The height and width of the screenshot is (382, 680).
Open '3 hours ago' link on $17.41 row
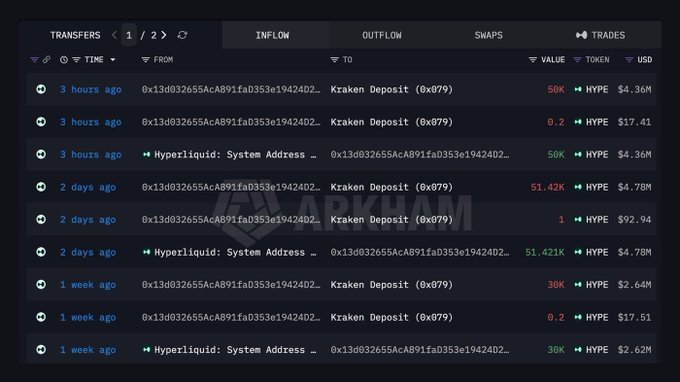coord(91,122)
